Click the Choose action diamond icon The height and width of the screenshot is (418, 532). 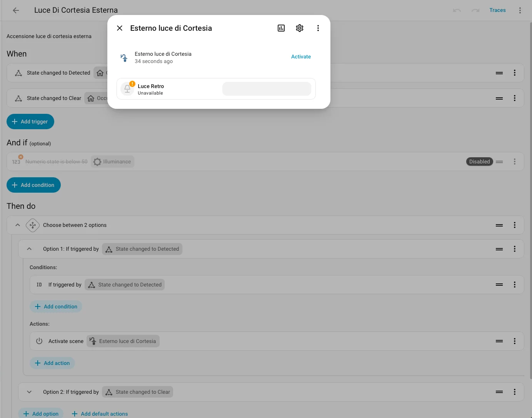[x=33, y=225]
